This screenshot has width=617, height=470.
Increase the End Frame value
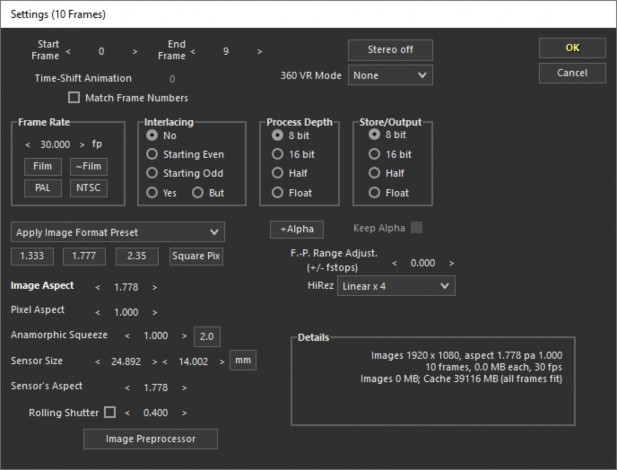[259, 51]
